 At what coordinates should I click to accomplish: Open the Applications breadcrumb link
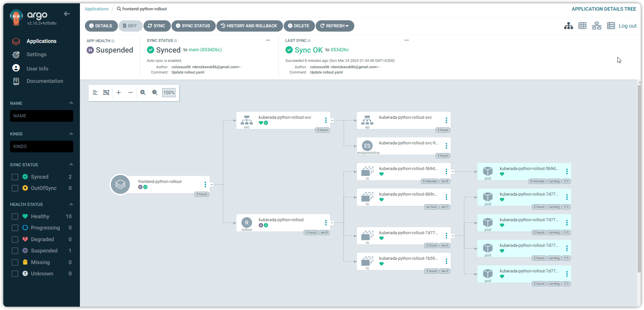pyautogui.click(x=97, y=9)
